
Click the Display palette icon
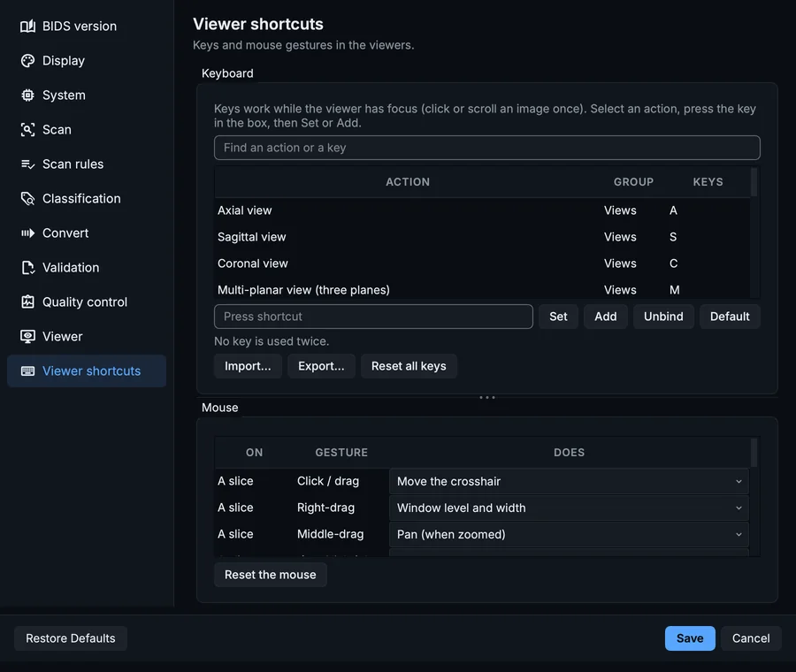pyautogui.click(x=28, y=60)
